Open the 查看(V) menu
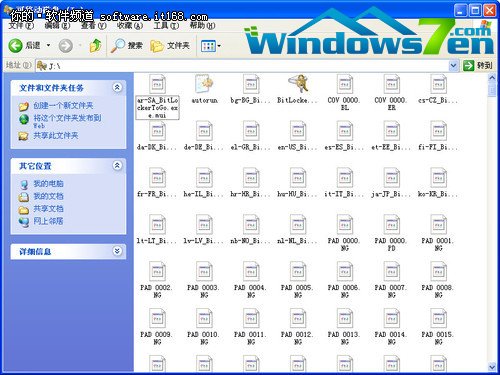This screenshot has height=375, width=500. pyautogui.click(x=94, y=26)
